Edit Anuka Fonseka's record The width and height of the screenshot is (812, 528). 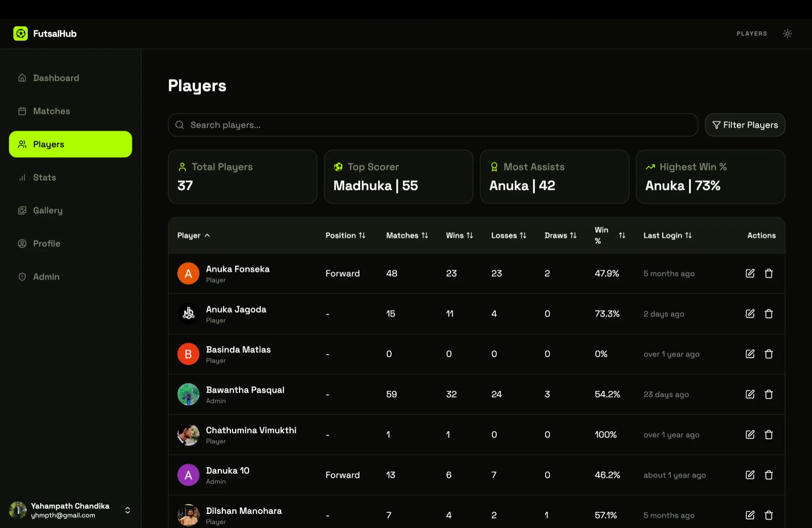[x=750, y=273]
